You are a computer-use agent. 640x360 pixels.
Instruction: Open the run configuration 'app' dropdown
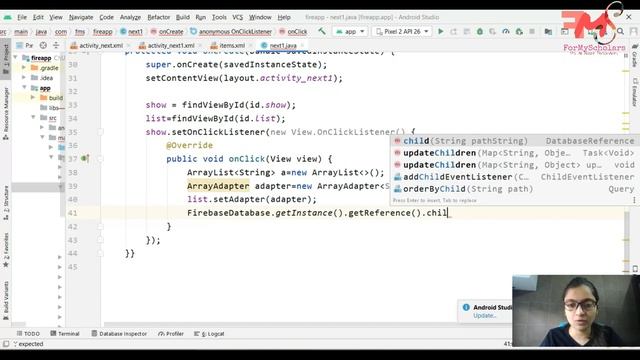coord(350,31)
